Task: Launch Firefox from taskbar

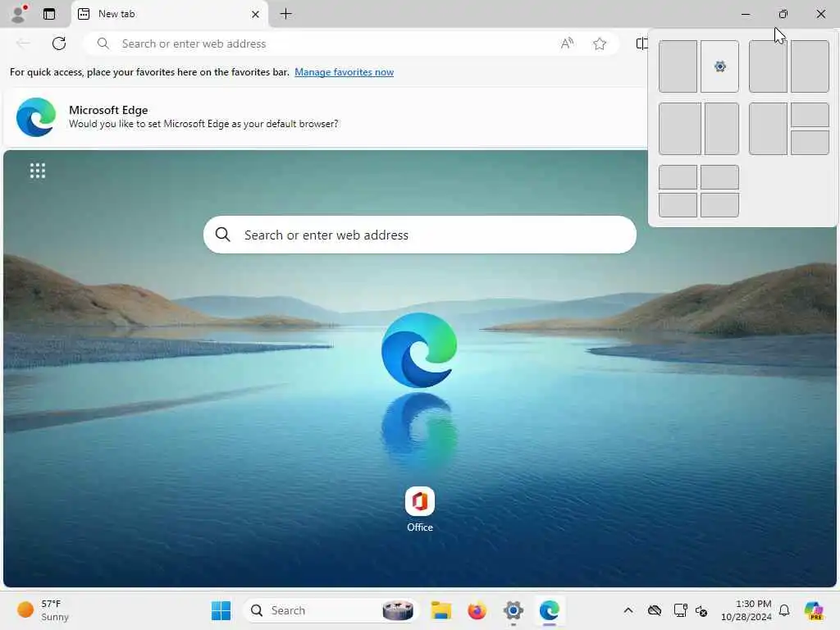Action: point(477,610)
